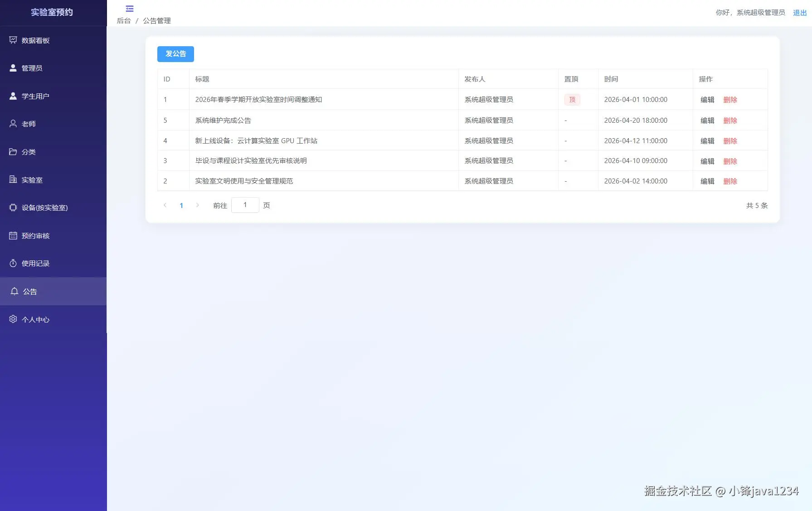
Task: Open 使用记录 menu item
Action: (53, 263)
